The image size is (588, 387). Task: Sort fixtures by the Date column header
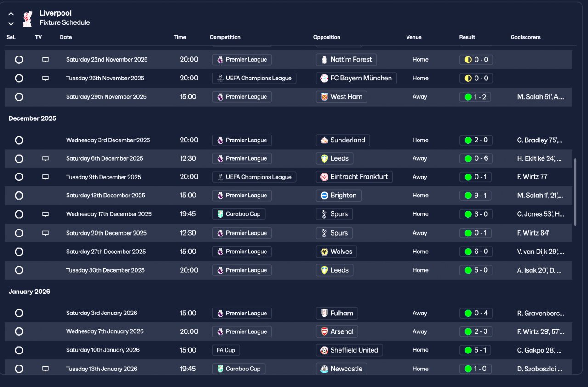pos(66,37)
